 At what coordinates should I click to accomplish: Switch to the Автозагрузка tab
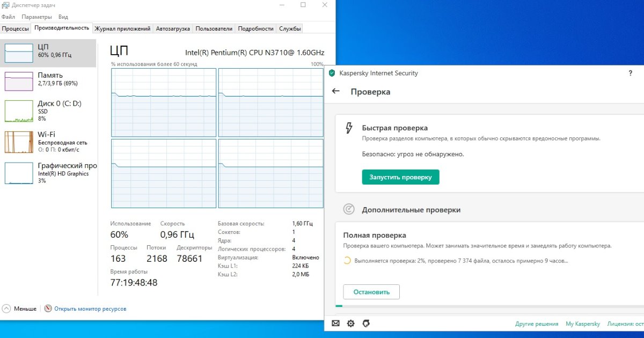click(173, 28)
